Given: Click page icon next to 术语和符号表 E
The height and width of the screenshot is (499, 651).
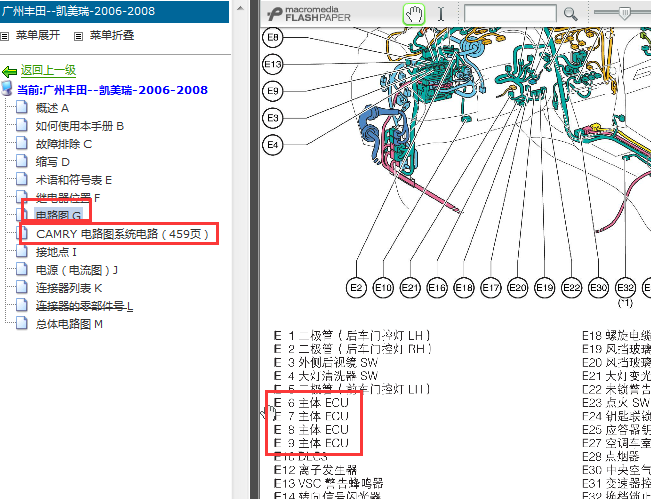Looking at the screenshot, I should point(22,179).
